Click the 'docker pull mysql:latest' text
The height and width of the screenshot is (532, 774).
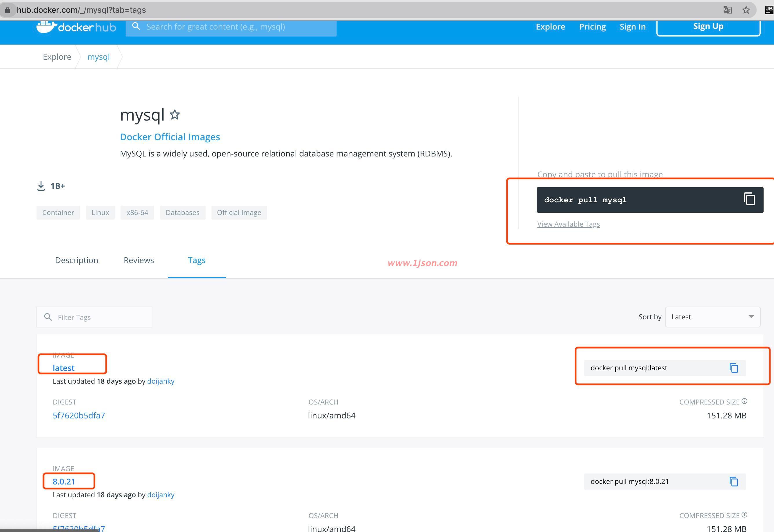click(x=629, y=368)
